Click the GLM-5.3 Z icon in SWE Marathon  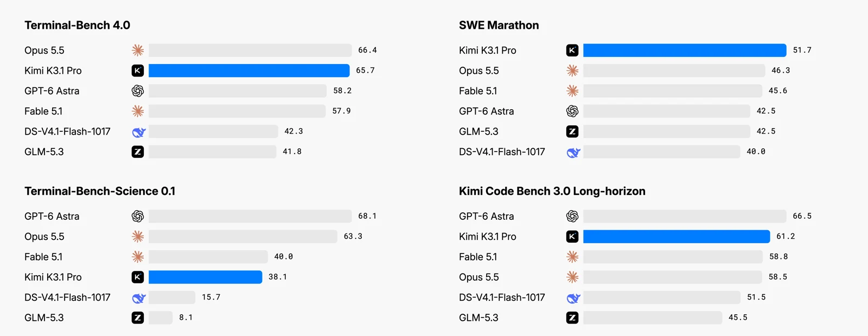coord(572,131)
